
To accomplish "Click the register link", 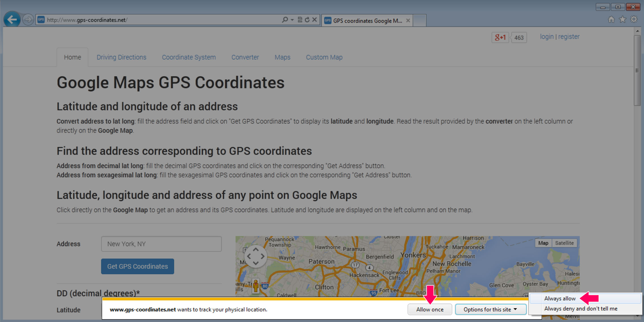I will pyautogui.click(x=569, y=37).
